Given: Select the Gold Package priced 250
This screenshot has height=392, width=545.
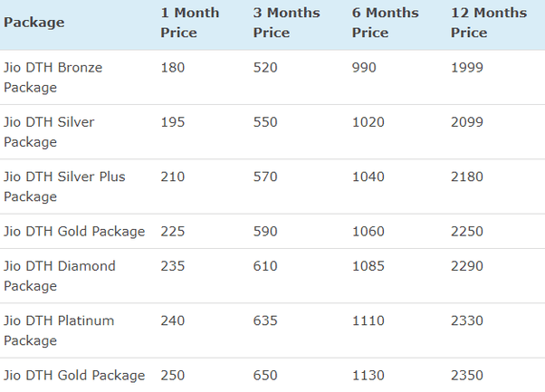Looking at the screenshot, I should (x=74, y=376).
